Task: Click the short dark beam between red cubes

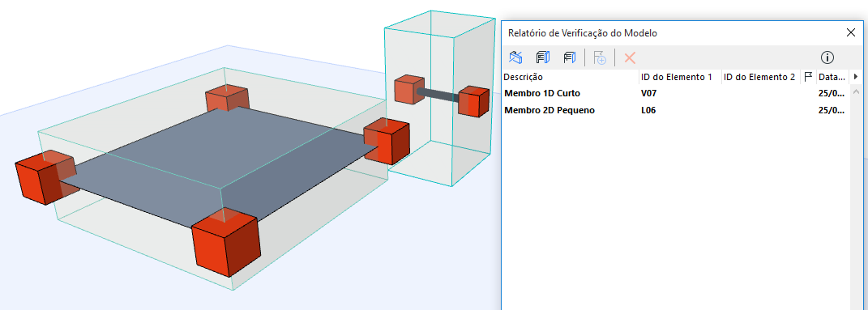Action: point(438,95)
